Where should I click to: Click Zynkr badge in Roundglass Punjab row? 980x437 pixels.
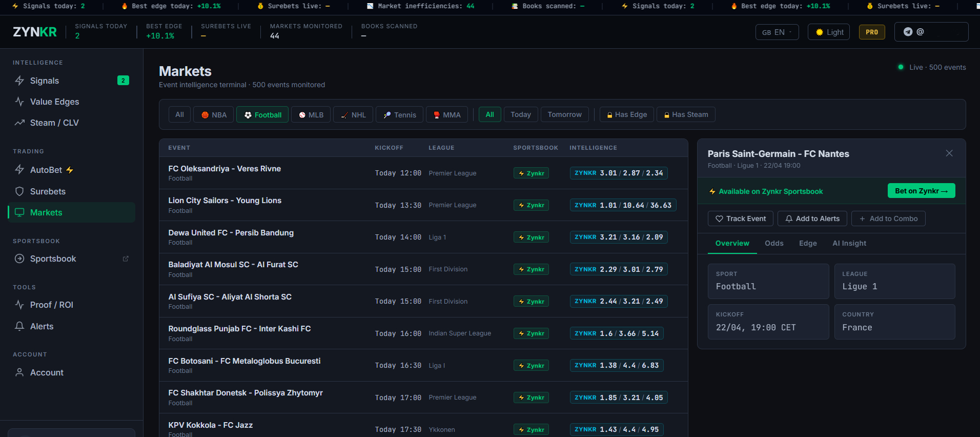pyautogui.click(x=531, y=333)
